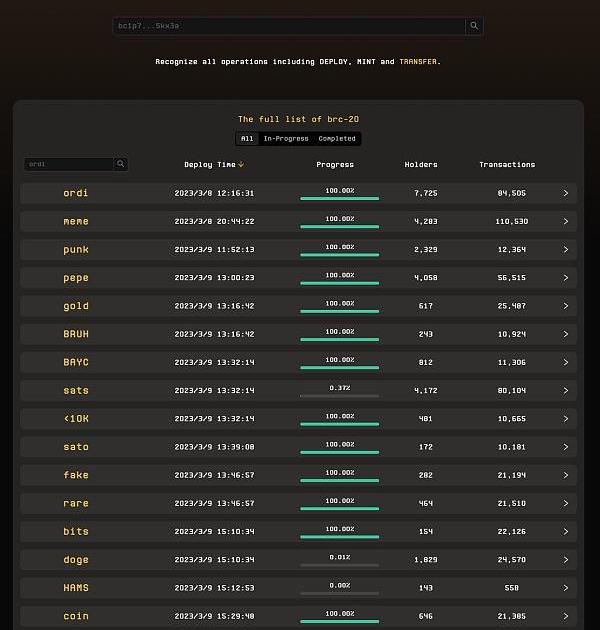
Task: Open the ordi row chevron arrow
Action: (565, 193)
